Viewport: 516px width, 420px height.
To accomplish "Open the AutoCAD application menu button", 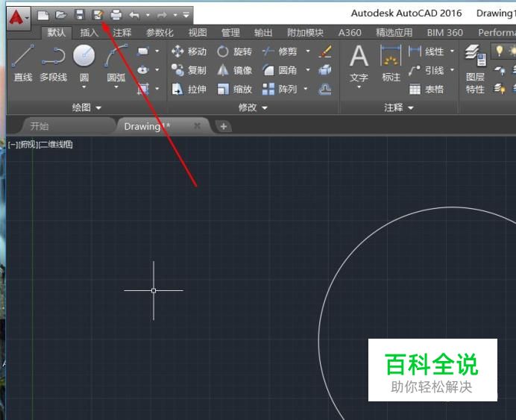I will (x=19, y=18).
